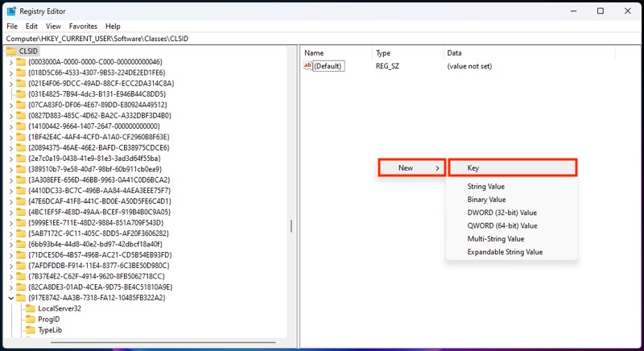Click the (Default) string value icon
Viewport: 644px width, 351px height.
(308, 66)
